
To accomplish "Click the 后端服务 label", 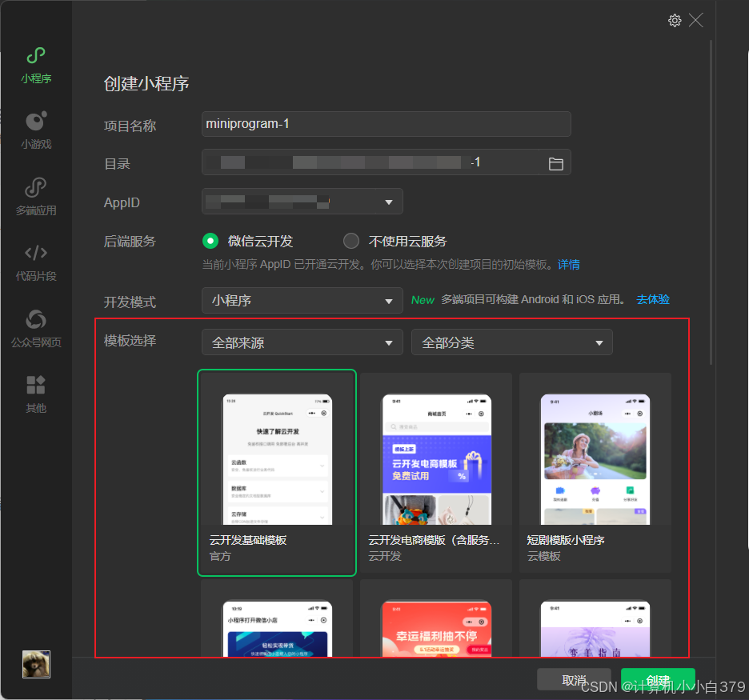I will point(130,241).
